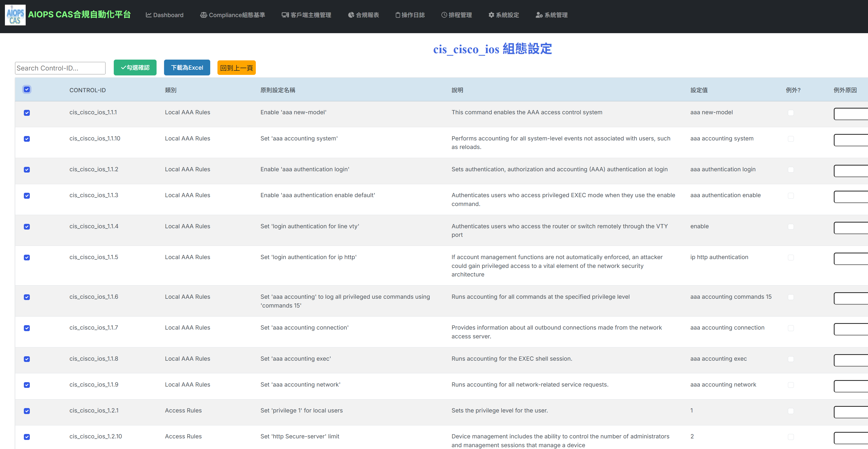Screen dimensions: 868x449
Task: Click the 操作日誌 clipboard icon
Action: (398, 15)
